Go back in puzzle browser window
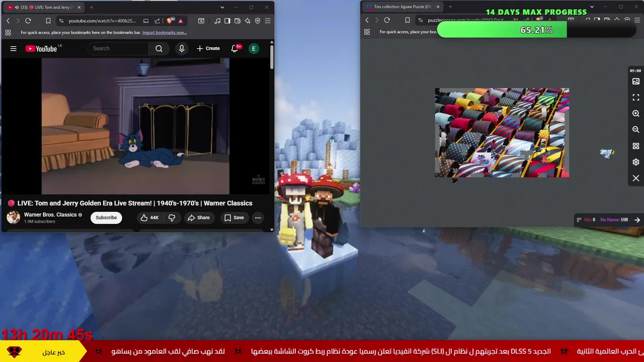This screenshot has width=644, height=362. pos(367,20)
